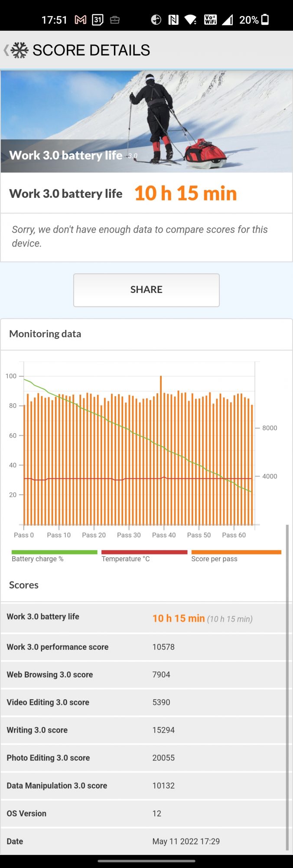Tap the PCMark snowflake logo

(20, 50)
